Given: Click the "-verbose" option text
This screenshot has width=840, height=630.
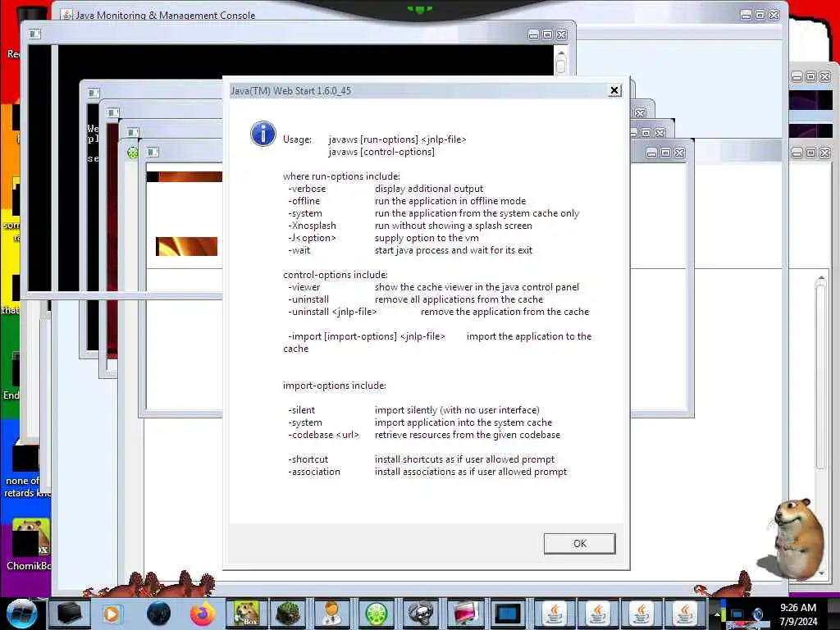Looking at the screenshot, I should point(307,189).
